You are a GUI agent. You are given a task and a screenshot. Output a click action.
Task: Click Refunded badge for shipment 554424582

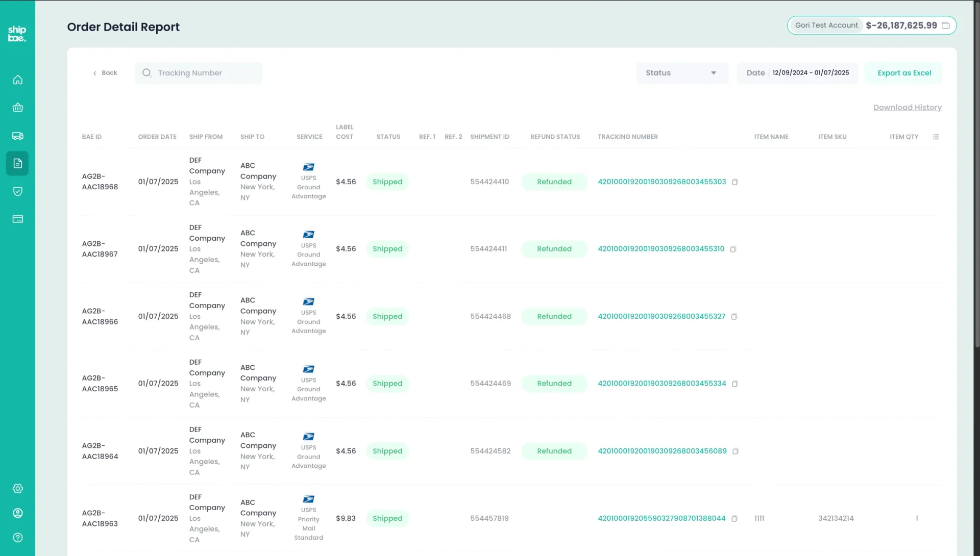tap(554, 451)
